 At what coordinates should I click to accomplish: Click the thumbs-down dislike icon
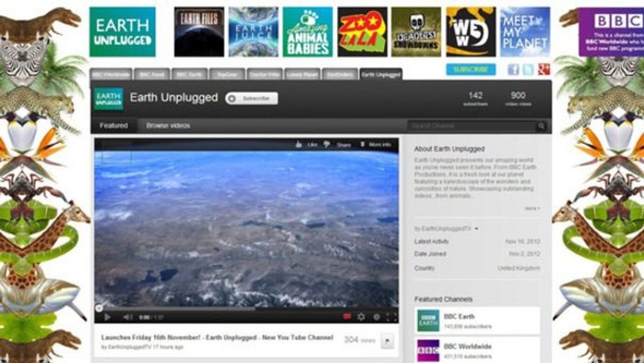point(327,145)
